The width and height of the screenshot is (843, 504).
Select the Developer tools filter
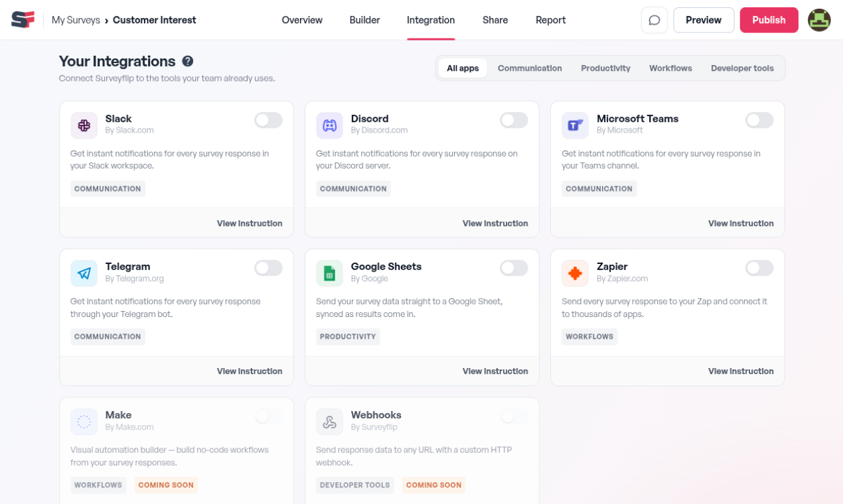pos(742,68)
